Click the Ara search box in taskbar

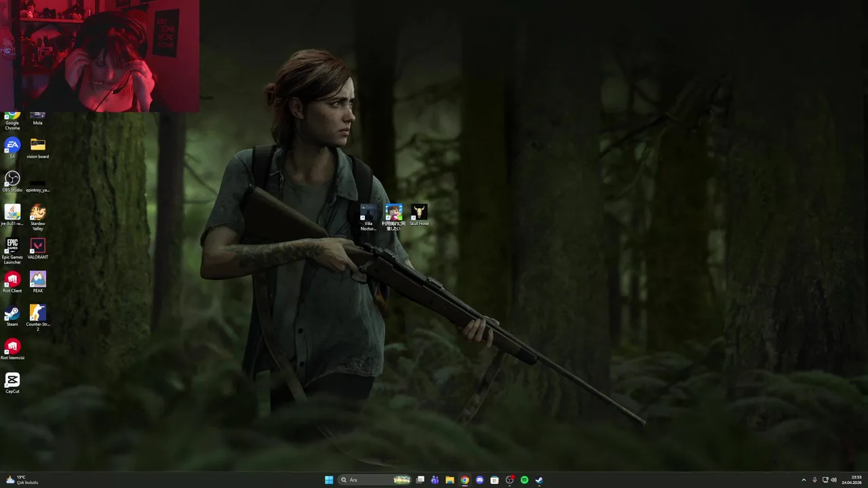pyautogui.click(x=375, y=480)
